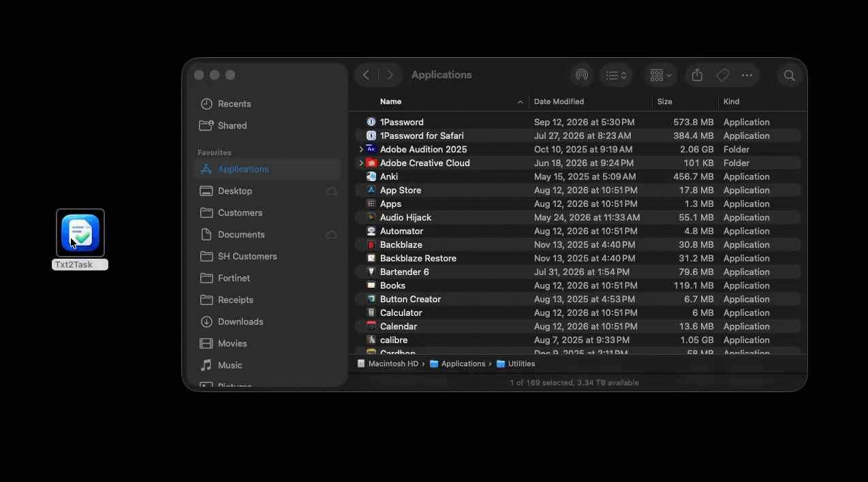Select the Backblaze app icon

(371, 244)
